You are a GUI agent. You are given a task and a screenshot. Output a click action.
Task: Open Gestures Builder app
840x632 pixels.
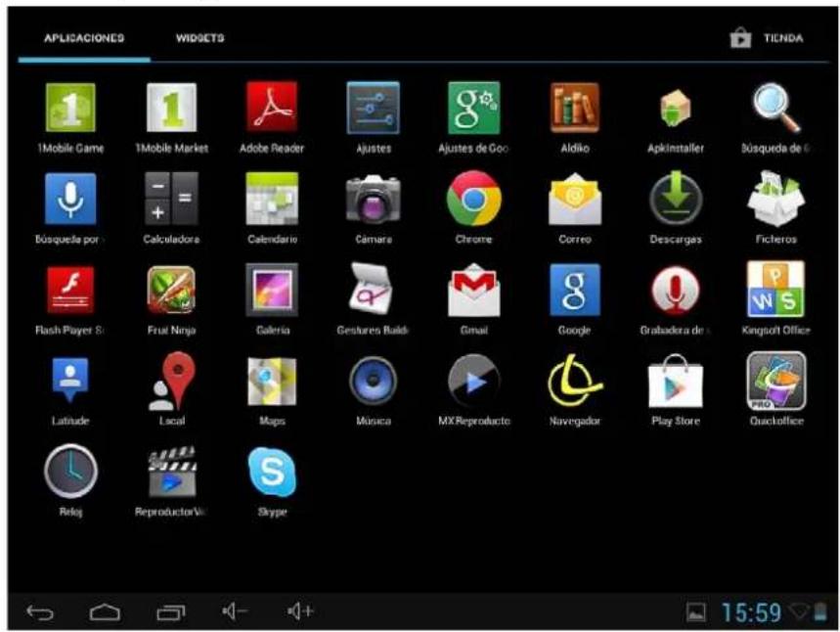coord(373,290)
